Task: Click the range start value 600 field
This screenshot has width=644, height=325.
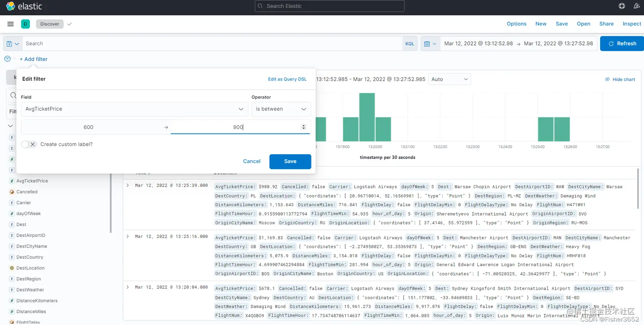Action: pyautogui.click(x=89, y=127)
